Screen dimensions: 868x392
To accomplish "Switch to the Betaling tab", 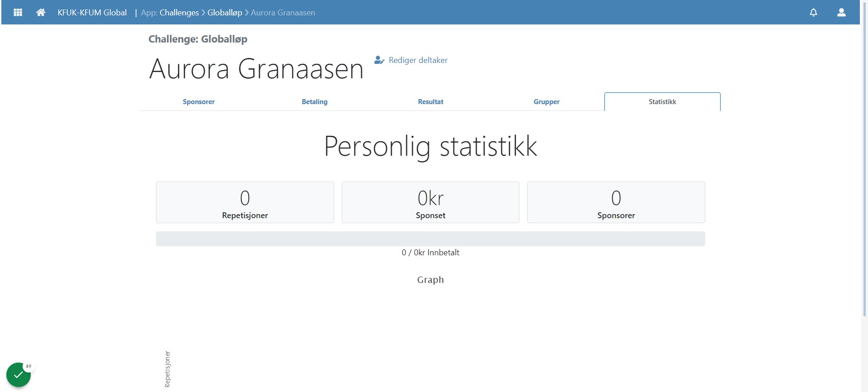I will coord(315,102).
